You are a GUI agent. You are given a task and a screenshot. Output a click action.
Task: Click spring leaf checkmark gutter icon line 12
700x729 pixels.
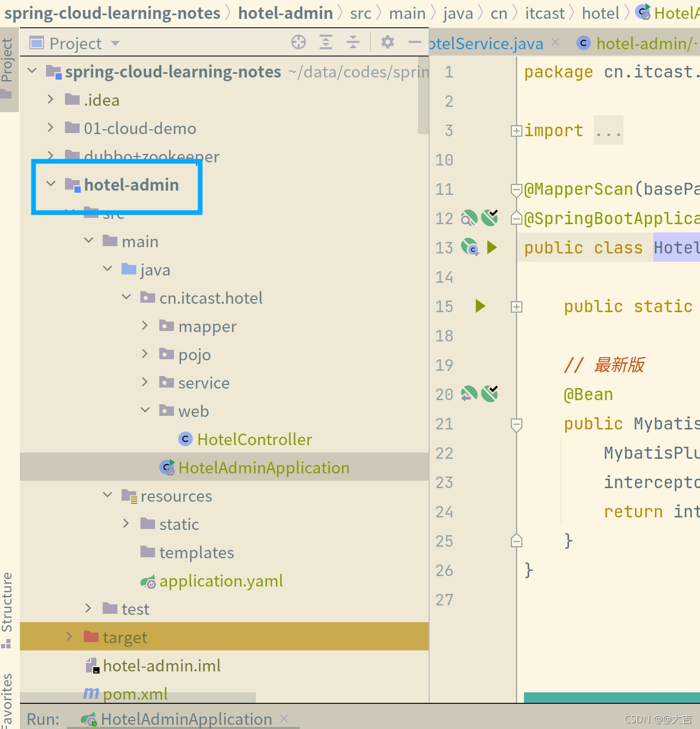(490, 217)
